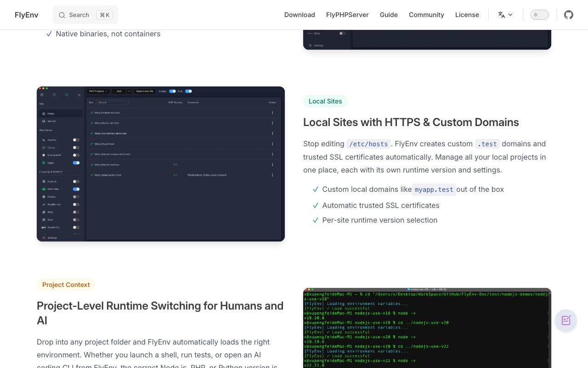
Task: Toggle the Python switch in app screenshot
Action: [76, 197]
